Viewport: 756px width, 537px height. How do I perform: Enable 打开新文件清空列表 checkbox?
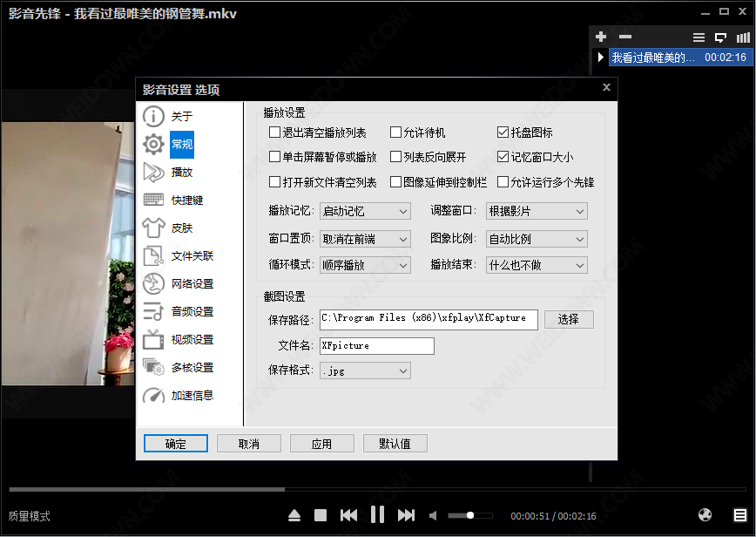[x=275, y=182]
